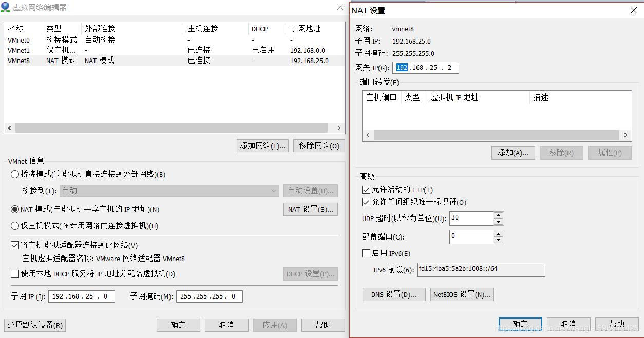644x338 pixels.
Task: Click 帮助 in Virtual Network Editor
Action: 323,325
